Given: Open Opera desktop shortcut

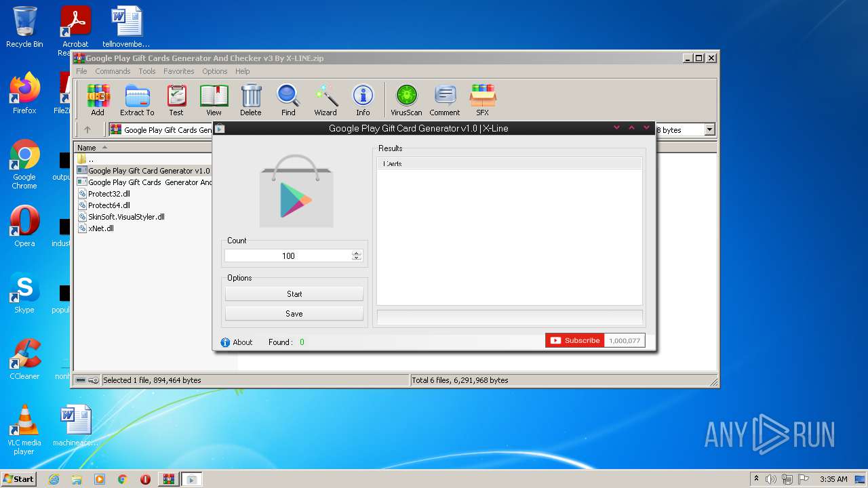Looking at the screenshot, I should point(24,226).
